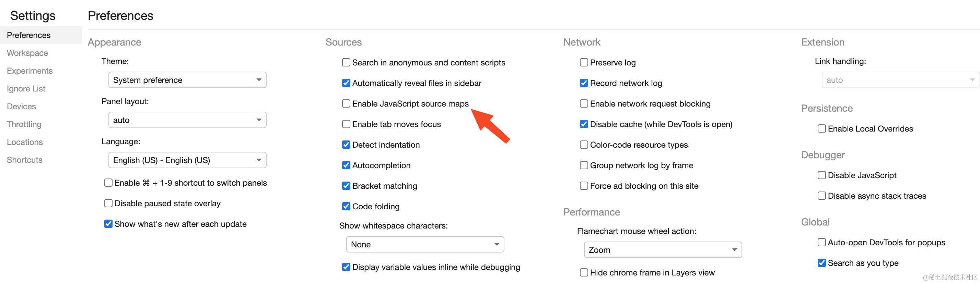The width and height of the screenshot is (980, 283).
Task: Check Enable Local Overrides
Action: 821,129
